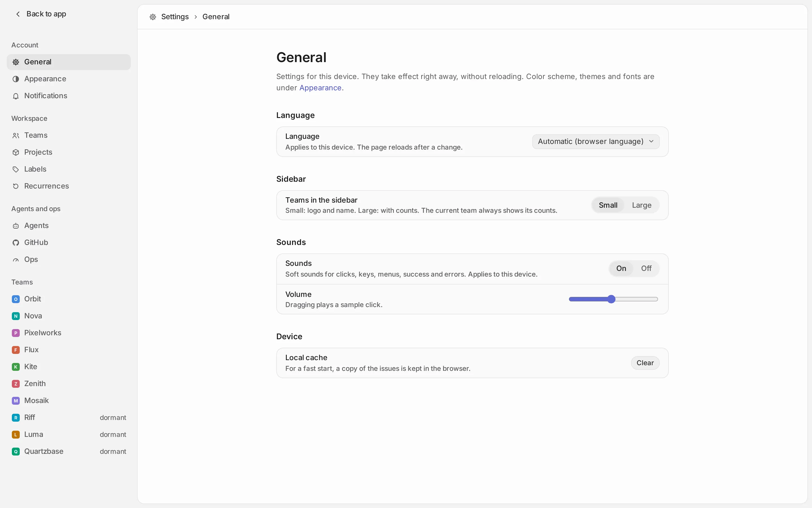This screenshot has width=812, height=508.
Task: Click the back arrow icon beside Back to app
Action: 18,14
